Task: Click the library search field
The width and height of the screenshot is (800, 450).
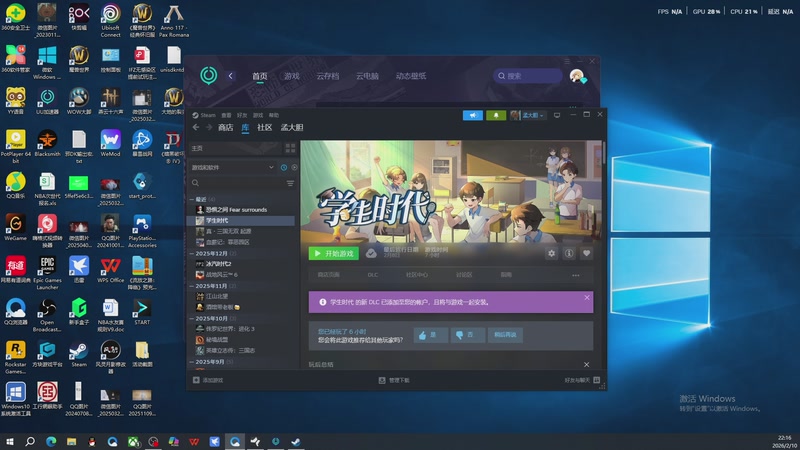Action: [237, 183]
